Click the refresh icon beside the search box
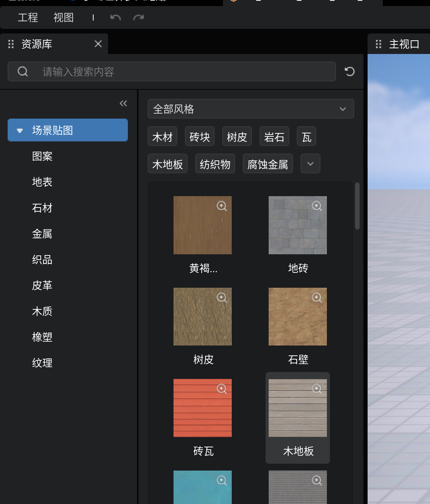This screenshot has width=430, height=504. (350, 71)
